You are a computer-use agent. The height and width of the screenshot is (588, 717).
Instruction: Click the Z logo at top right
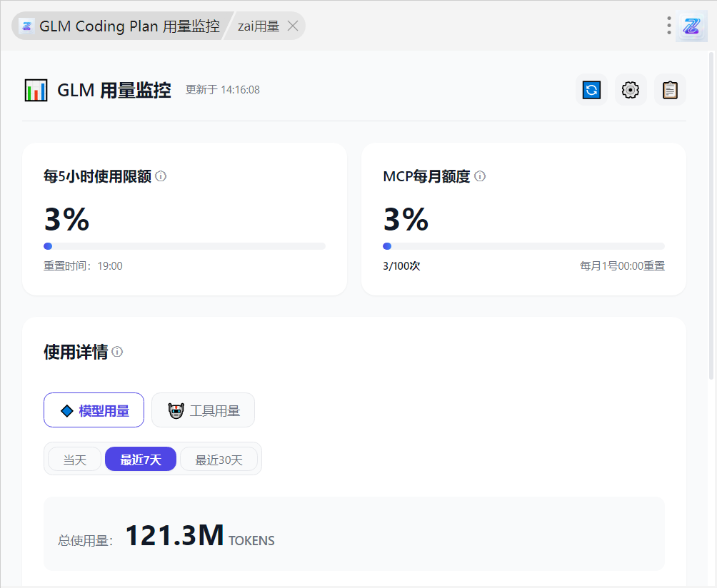point(691,26)
